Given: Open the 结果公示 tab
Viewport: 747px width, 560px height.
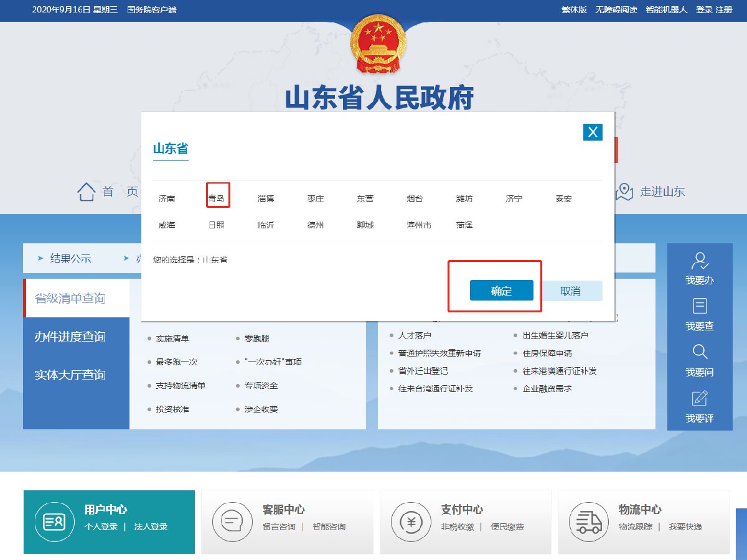Looking at the screenshot, I should point(70,258).
